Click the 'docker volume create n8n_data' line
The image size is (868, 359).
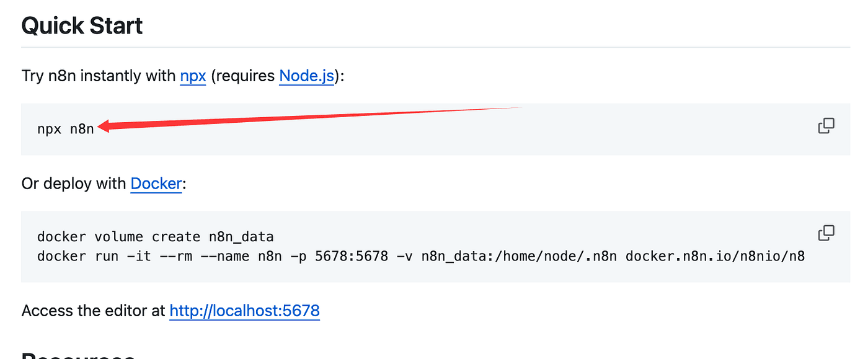point(155,237)
